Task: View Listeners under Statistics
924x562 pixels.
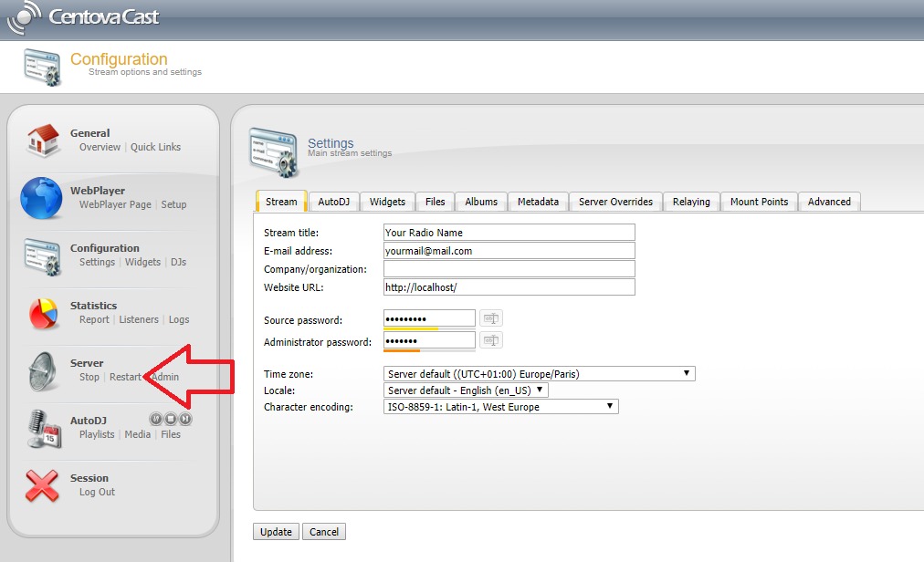Action: (139, 319)
